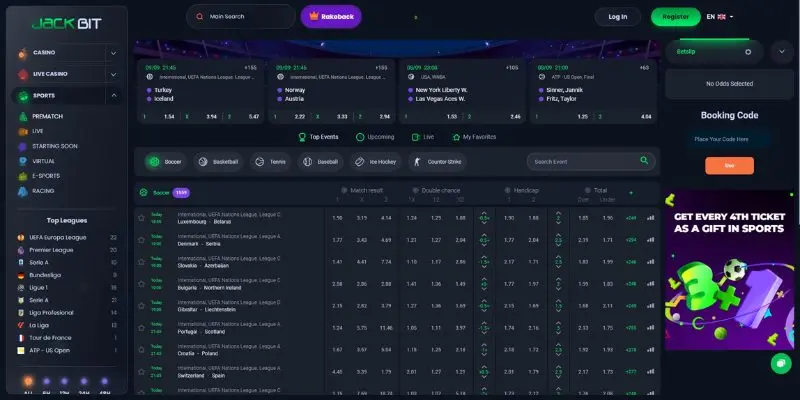Collapse the Sports menu section
This screenshot has height=400, width=800.
point(115,96)
